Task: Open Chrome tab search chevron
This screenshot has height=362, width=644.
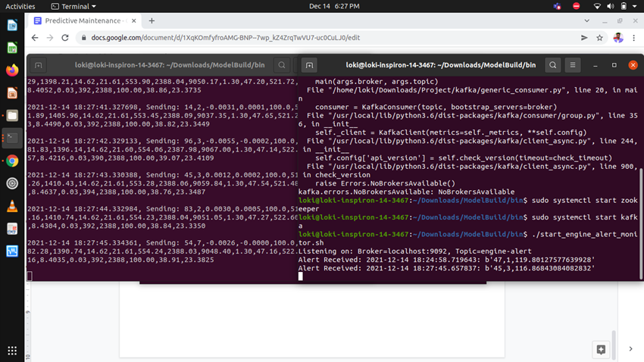Action: pyautogui.click(x=586, y=20)
